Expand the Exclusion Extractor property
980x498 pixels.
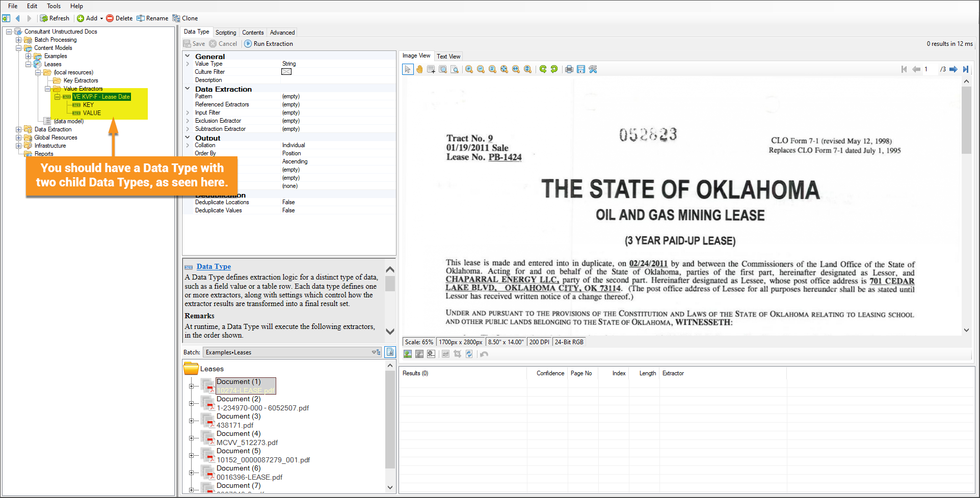[188, 121]
